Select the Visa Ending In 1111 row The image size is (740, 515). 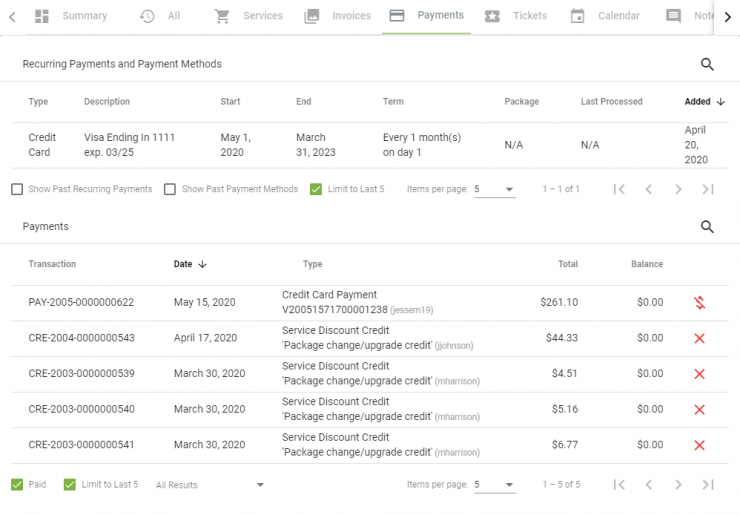tap(370, 145)
